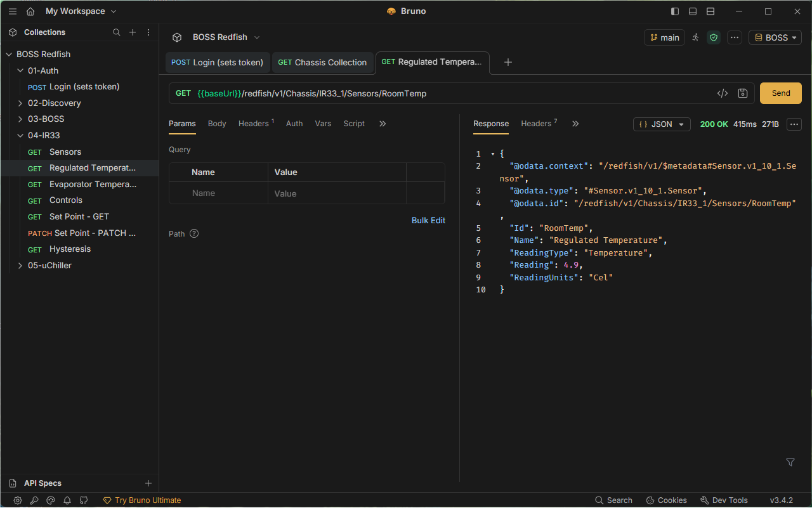Open the My Workspace dropdown
The width and height of the screenshot is (812, 508).
click(81, 11)
